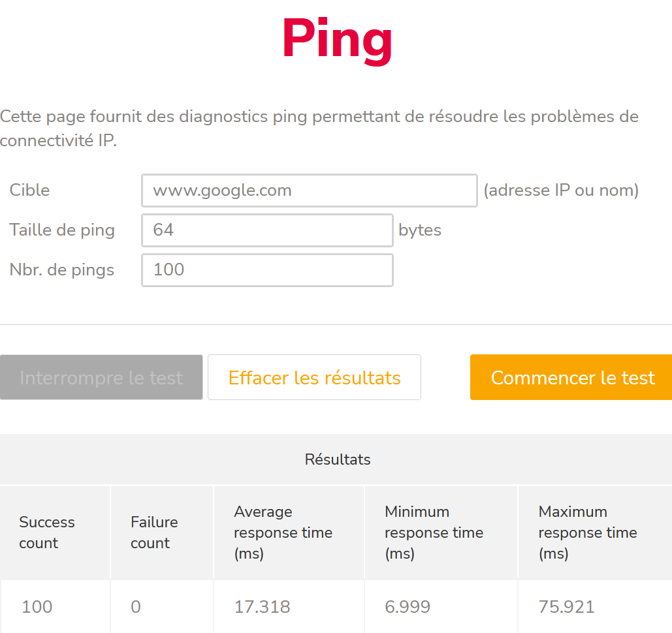Click the Cible field label
Image resolution: width=672 pixels, height=633 pixels.
(x=29, y=191)
